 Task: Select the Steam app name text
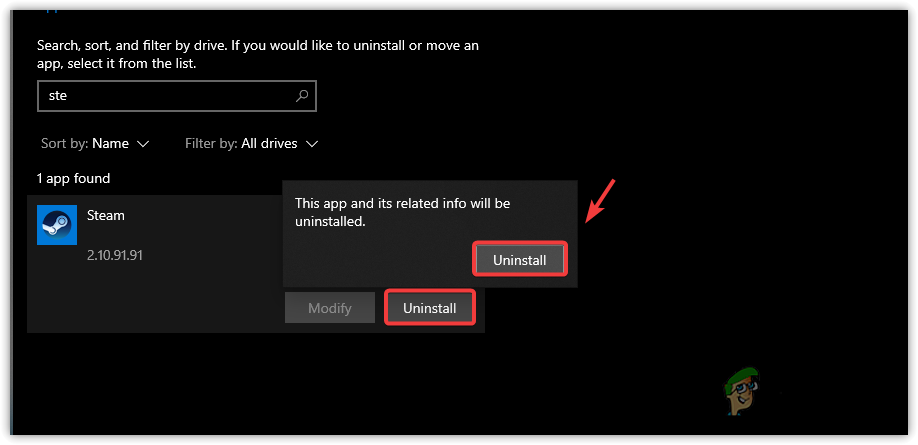(x=106, y=215)
